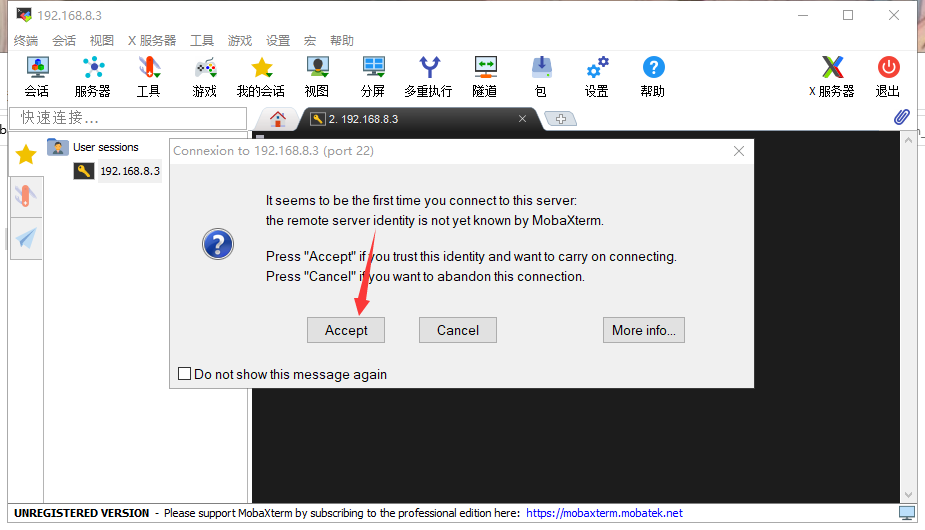
Task: Open the 工具 tools icon
Action: 148,76
